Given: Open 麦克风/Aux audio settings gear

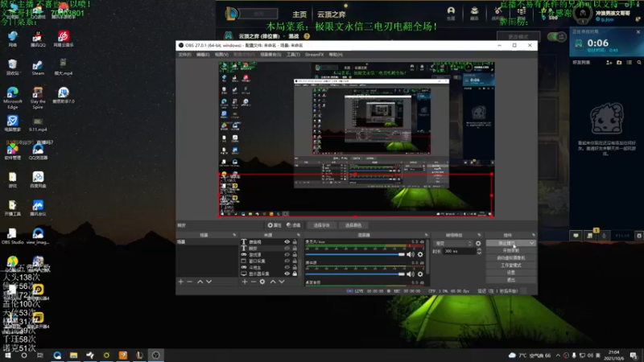Looking at the screenshot, I should pos(420,254).
